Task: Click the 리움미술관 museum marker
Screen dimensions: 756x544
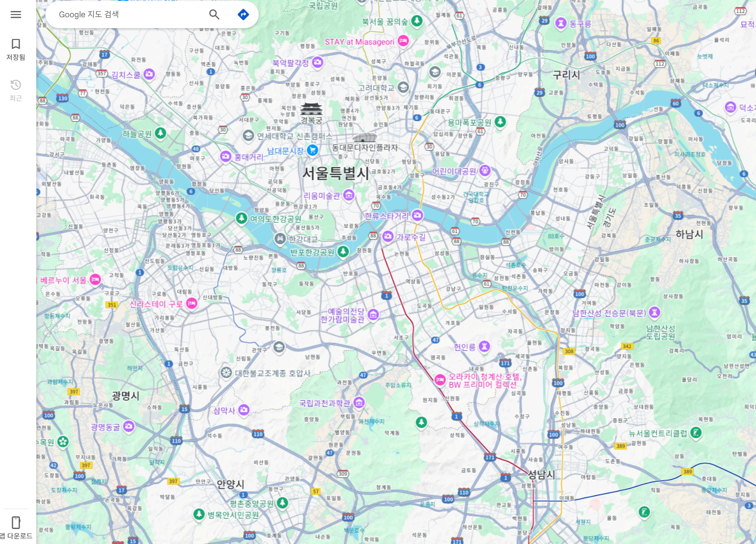Action: 349,195
